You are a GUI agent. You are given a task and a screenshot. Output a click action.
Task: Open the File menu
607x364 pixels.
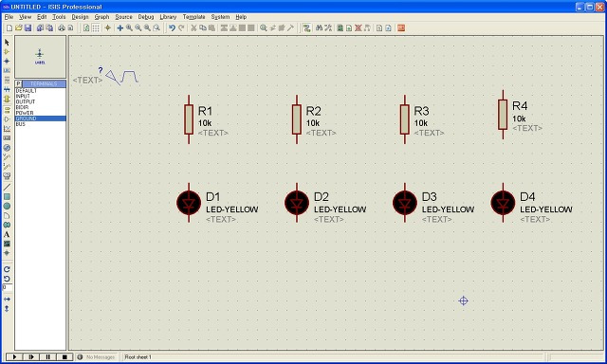[9, 17]
